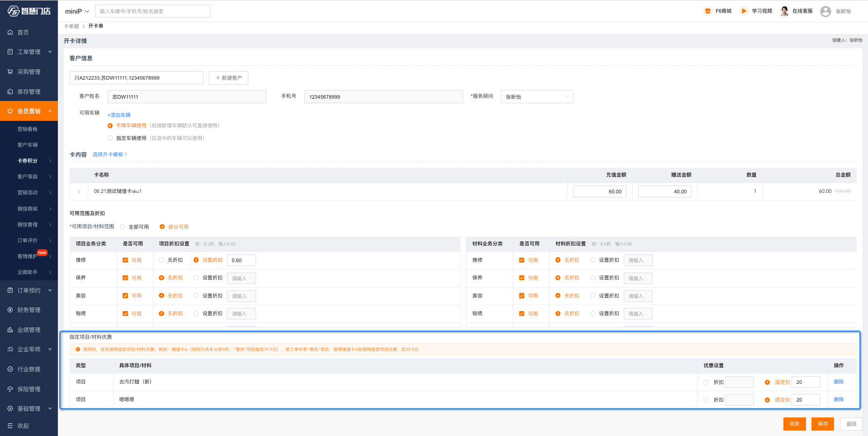Expand the 08.21测试储值卡sku1 row

(79, 192)
